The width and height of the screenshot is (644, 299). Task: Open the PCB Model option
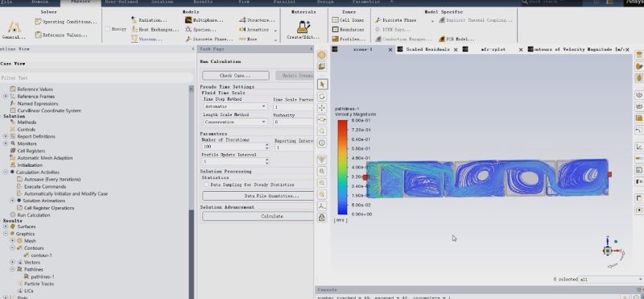[x=456, y=39]
